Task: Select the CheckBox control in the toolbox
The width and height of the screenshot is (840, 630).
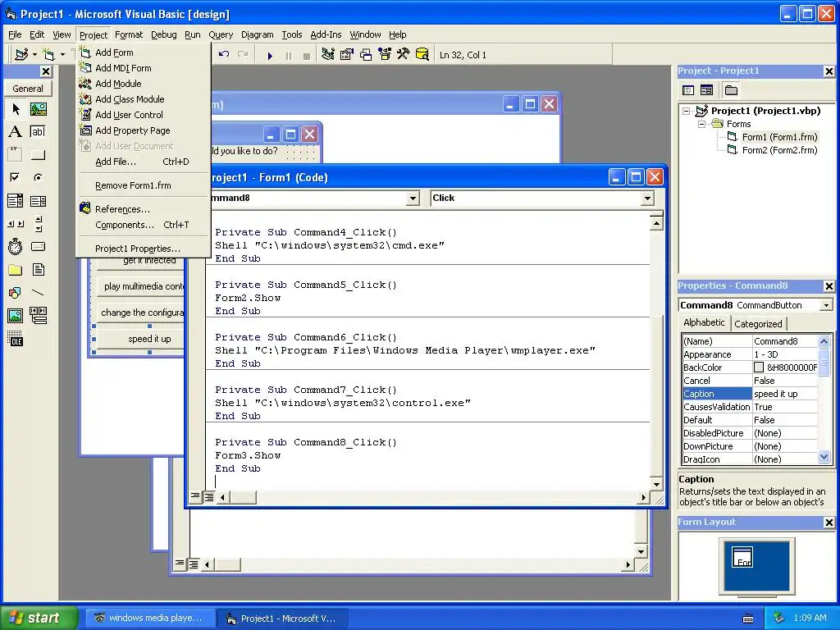Action: (16, 177)
